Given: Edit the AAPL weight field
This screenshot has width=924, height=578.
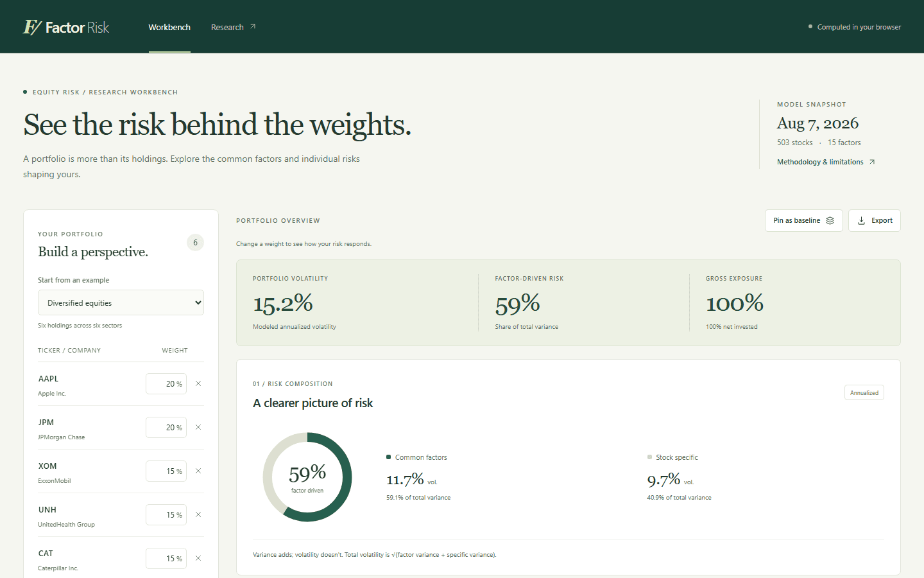Looking at the screenshot, I should tap(166, 383).
